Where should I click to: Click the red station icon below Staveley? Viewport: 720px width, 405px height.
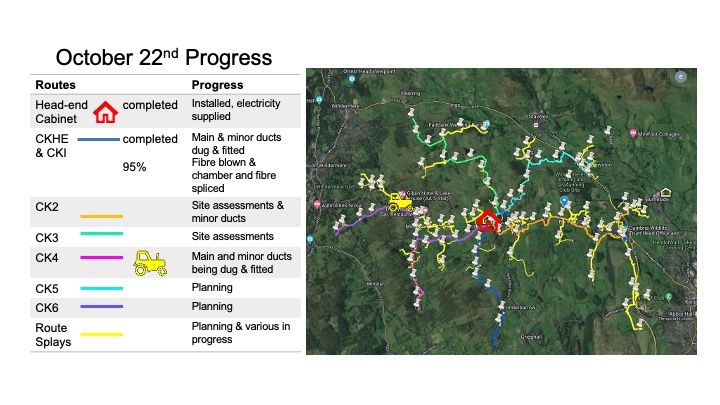click(x=535, y=125)
